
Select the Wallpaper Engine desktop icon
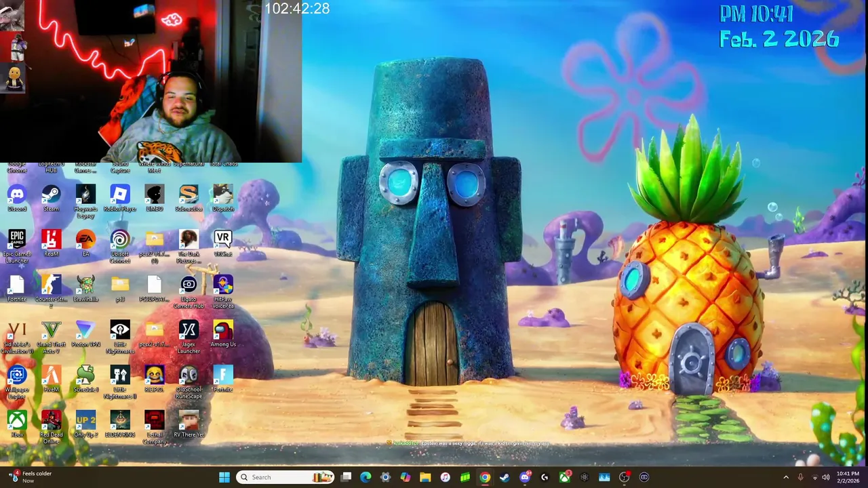[17, 382]
